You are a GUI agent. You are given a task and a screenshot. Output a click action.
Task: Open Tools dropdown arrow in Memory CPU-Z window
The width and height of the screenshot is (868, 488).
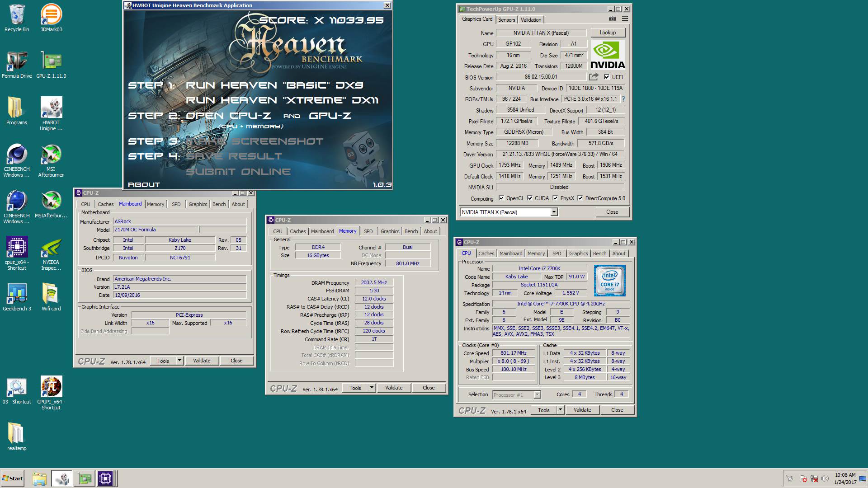pos(372,388)
